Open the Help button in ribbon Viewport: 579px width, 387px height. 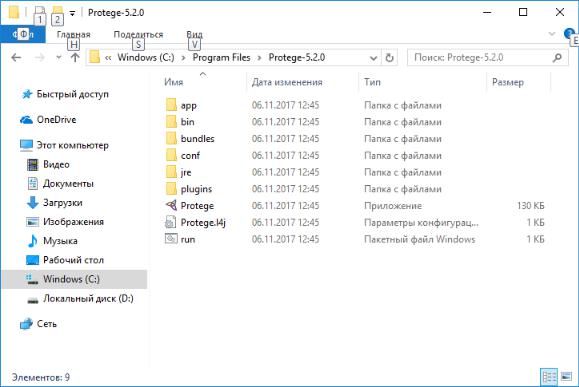tap(569, 34)
